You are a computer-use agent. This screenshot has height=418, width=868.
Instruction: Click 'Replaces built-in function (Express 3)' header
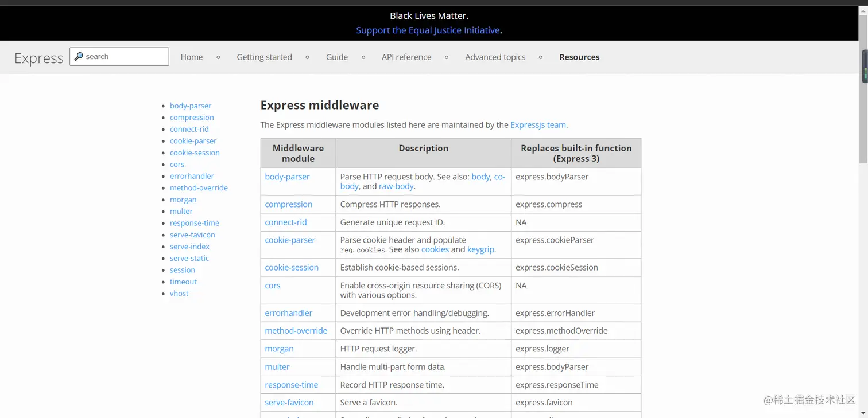[576, 153]
